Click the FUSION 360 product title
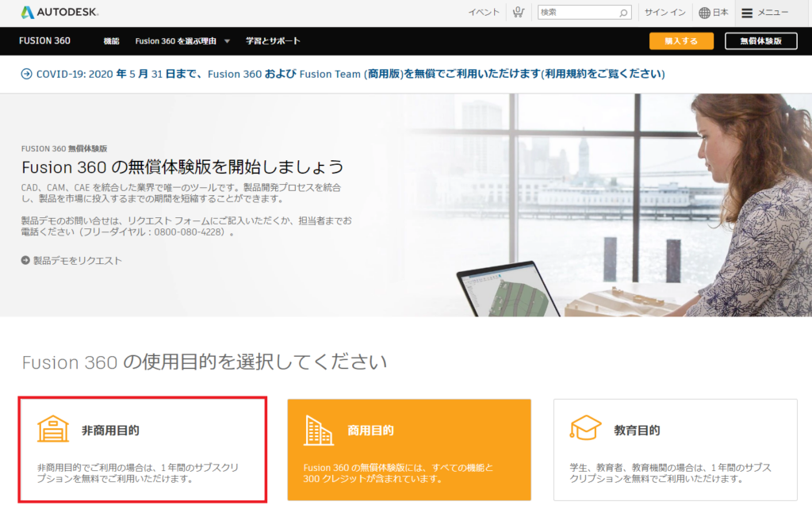Viewport: 812px width, 517px height. coord(44,41)
